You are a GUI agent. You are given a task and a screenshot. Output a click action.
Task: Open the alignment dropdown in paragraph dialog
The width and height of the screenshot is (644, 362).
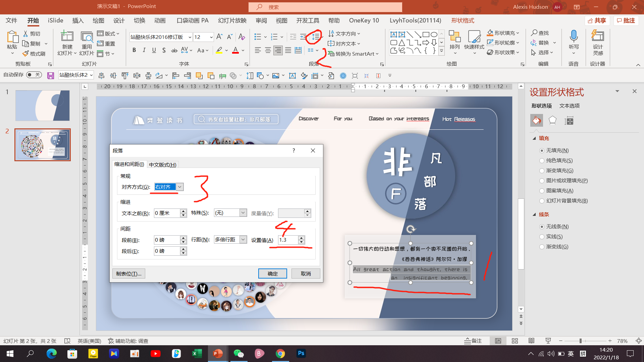coord(180,187)
